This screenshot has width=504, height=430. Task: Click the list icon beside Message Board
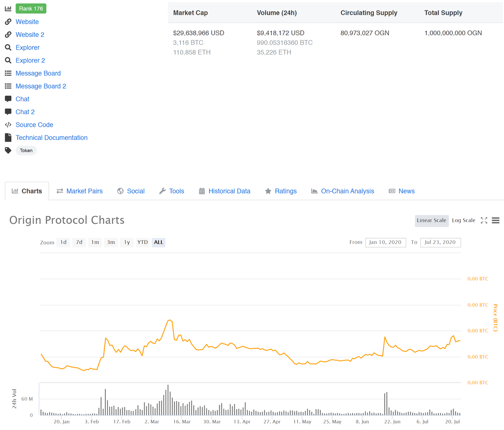[x=8, y=73]
